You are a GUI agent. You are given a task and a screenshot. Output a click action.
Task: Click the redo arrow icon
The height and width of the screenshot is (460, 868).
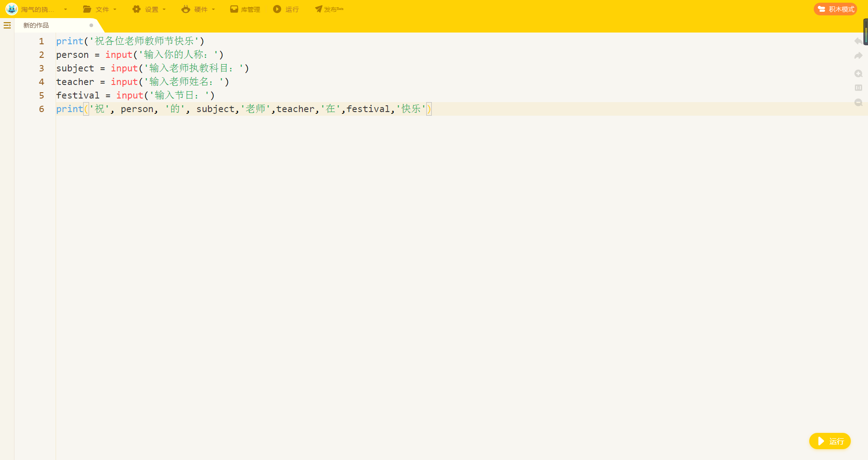click(858, 56)
